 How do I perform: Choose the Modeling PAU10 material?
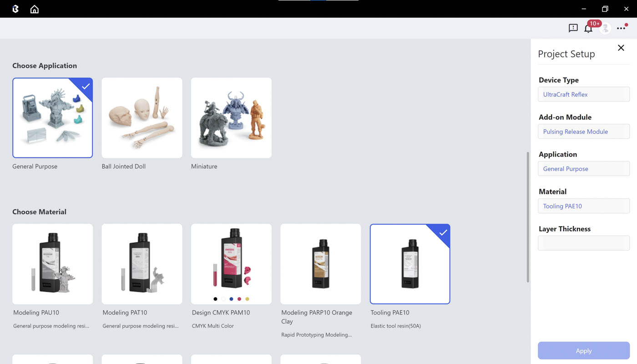click(53, 264)
